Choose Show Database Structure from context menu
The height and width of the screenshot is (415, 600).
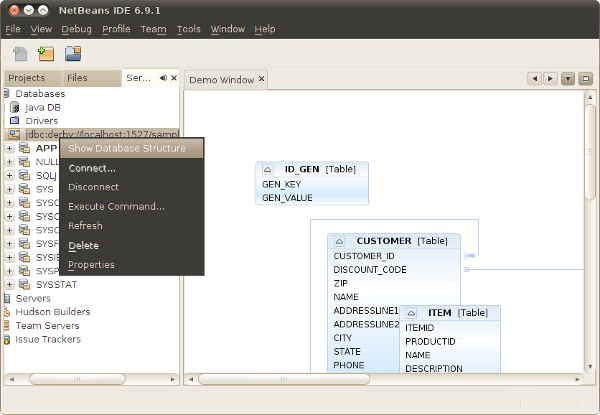tap(126, 149)
